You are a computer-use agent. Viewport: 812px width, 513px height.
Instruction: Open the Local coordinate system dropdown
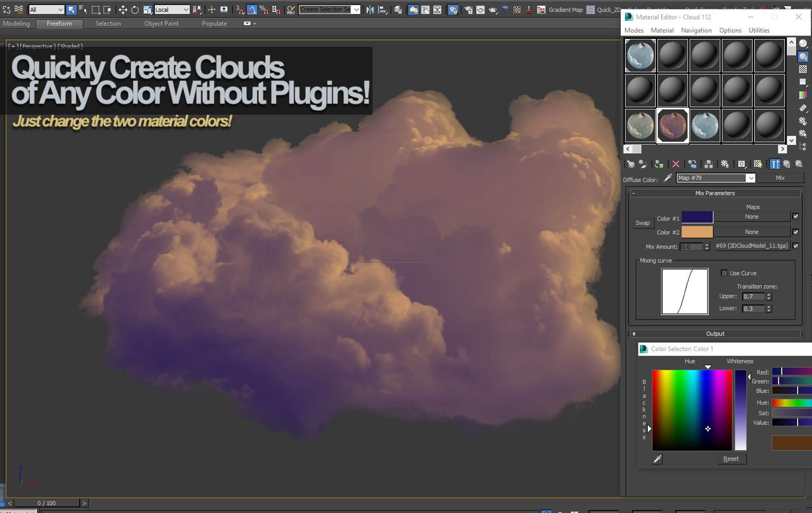point(172,9)
